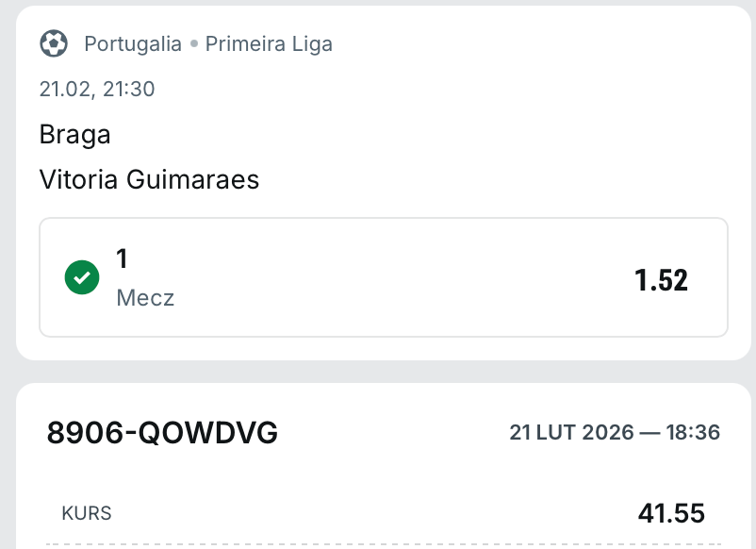
Task: Click the dot separator before Primeira Liga
Action: pyautogui.click(x=193, y=44)
